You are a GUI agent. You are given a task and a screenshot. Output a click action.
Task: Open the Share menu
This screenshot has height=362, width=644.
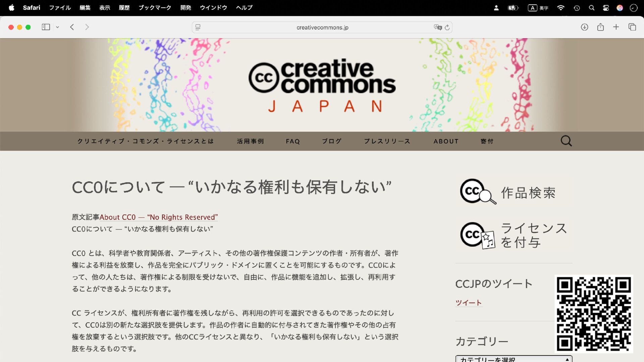pyautogui.click(x=600, y=27)
